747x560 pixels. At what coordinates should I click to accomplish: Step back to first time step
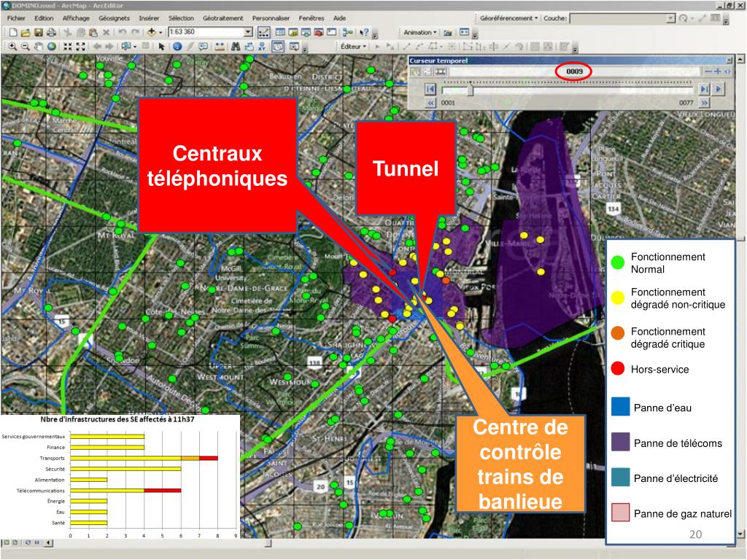pyautogui.click(x=430, y=88)
